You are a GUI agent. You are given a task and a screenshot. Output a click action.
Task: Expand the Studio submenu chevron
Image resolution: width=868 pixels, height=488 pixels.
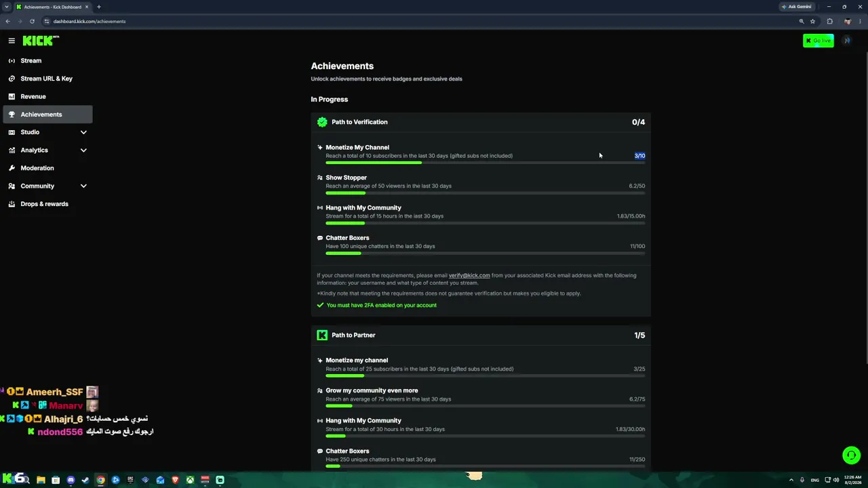tap(83, 132)
